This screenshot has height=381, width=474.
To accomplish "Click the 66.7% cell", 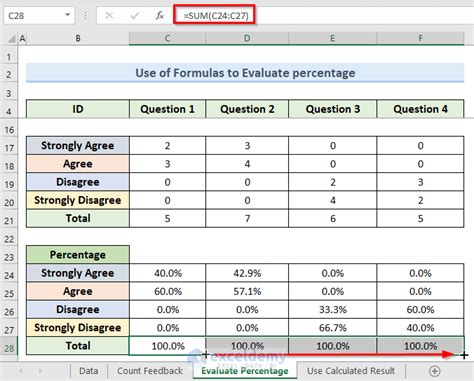I will pos(333,328).
